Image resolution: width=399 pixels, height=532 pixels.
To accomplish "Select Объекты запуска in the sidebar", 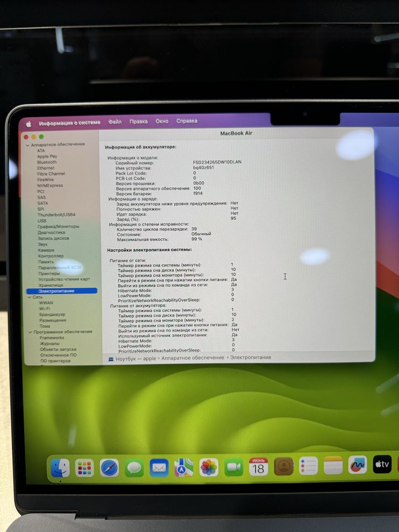I will [58, 349].
